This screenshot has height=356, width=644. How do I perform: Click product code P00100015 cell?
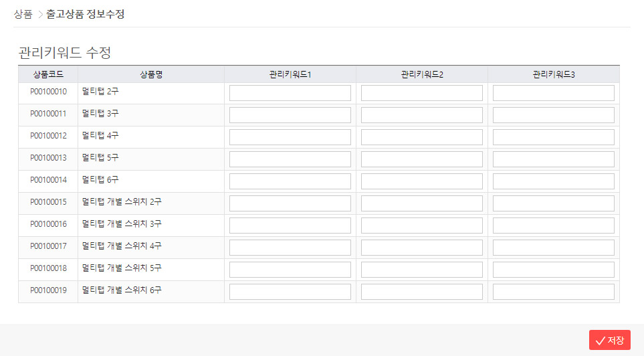pos(48,202)
